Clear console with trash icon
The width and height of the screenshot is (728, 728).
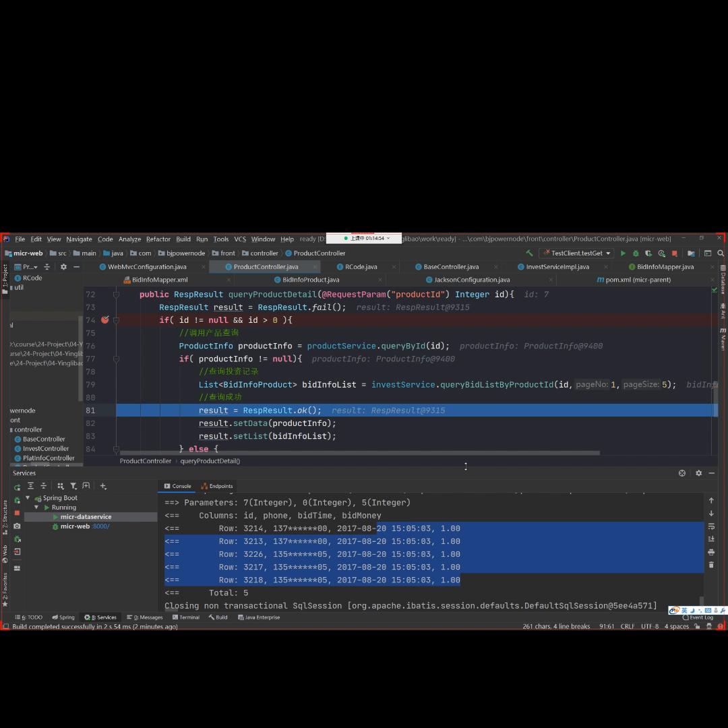711,565
